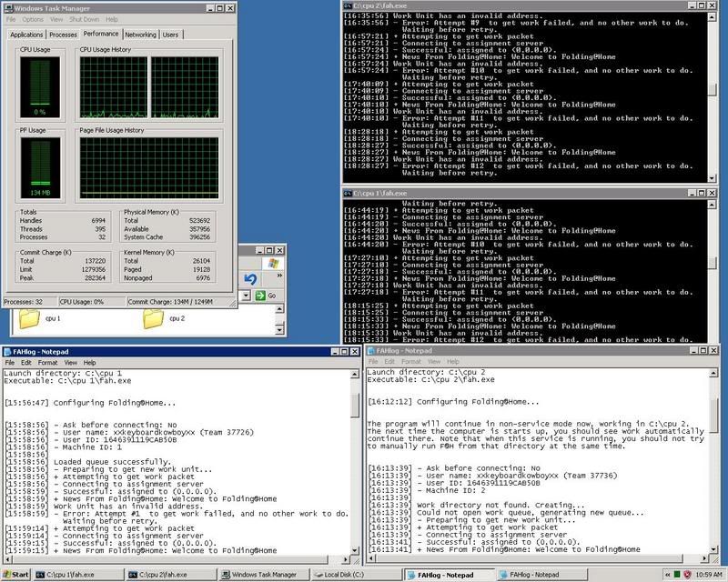Image resolution: width=728 pixels, height=582 pixels.
Task: Open Task Manager Help menu
Action: coord(112,19)
